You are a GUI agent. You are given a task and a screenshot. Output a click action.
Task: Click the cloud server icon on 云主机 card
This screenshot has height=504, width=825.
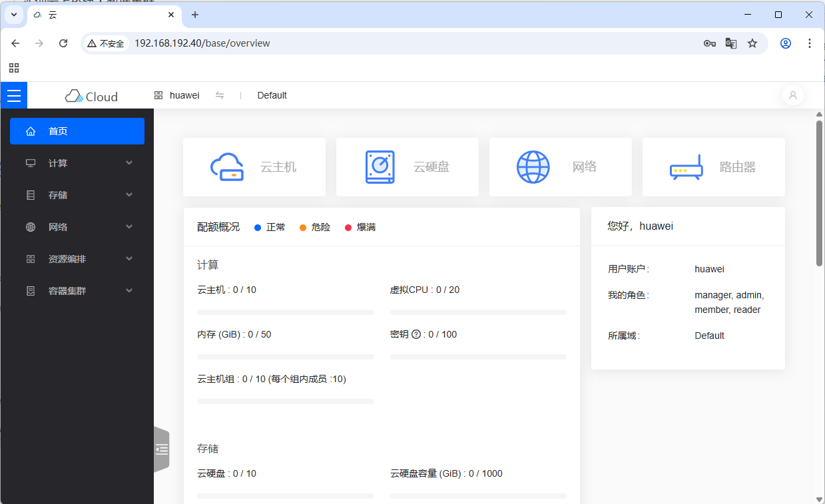click(227, 167)
